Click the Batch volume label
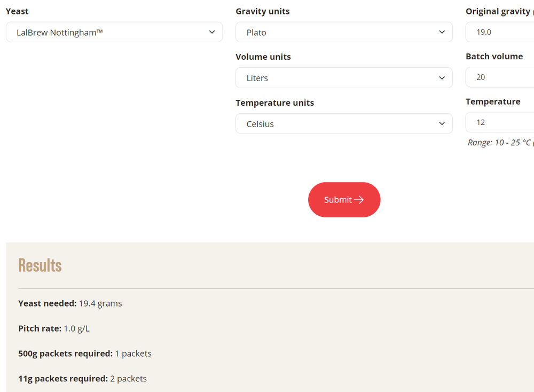534x392 pixels. pos(494,57)
